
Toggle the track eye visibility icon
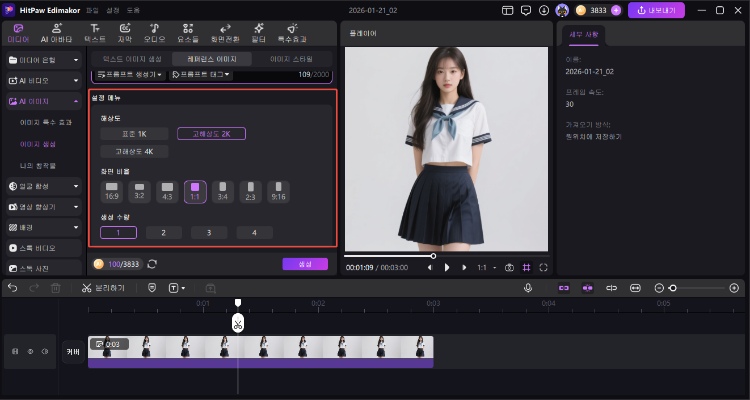(x=30, y=351)
